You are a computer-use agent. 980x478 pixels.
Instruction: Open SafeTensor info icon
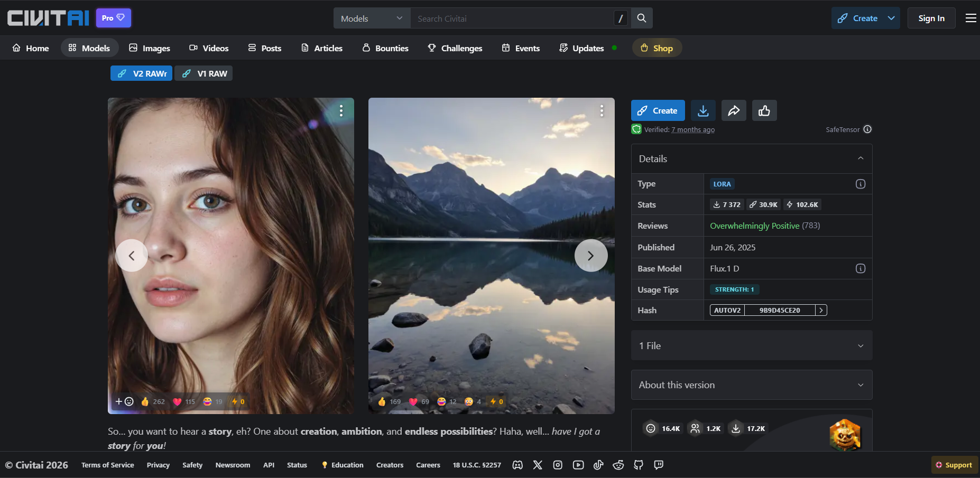coord(867,129)
